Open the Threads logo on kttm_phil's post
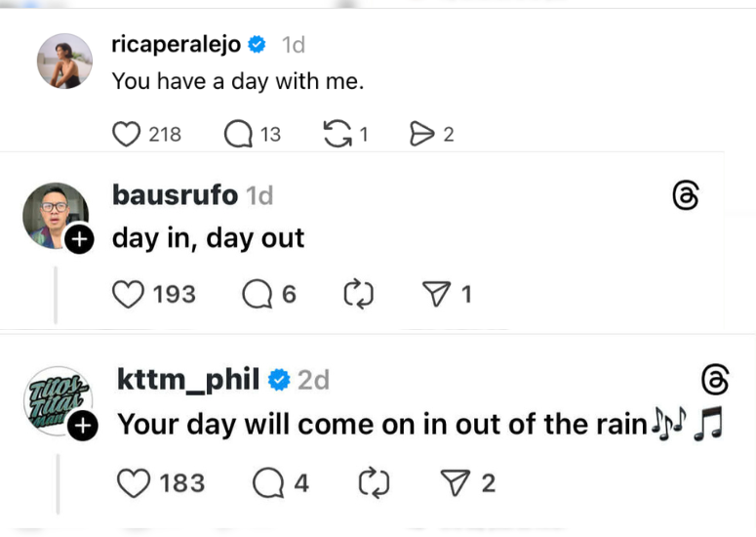The image size is (756, 537). 714,379
